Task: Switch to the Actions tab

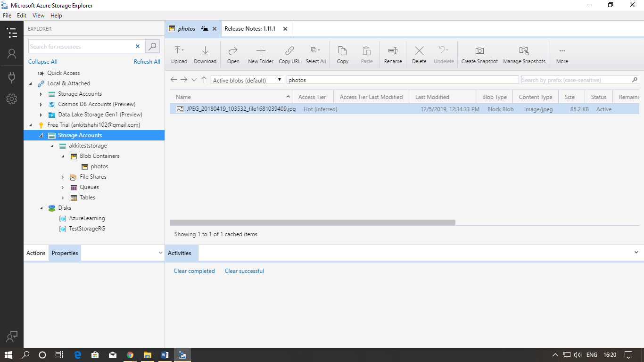Action: [x=36, y=253]
